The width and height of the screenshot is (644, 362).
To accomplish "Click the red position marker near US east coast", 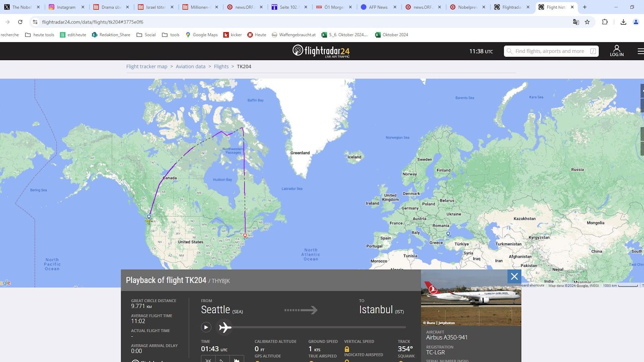I will pos(245,235).
